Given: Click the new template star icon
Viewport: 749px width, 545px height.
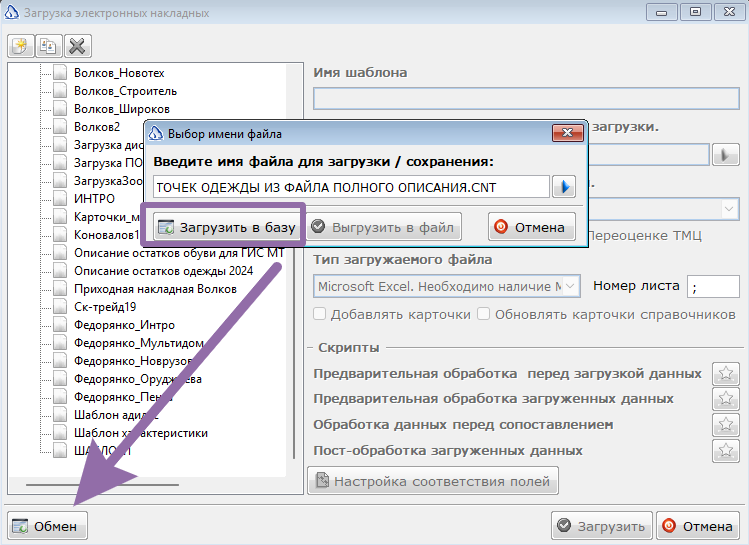Looking at the screenshot, I should tap(21, 46).
